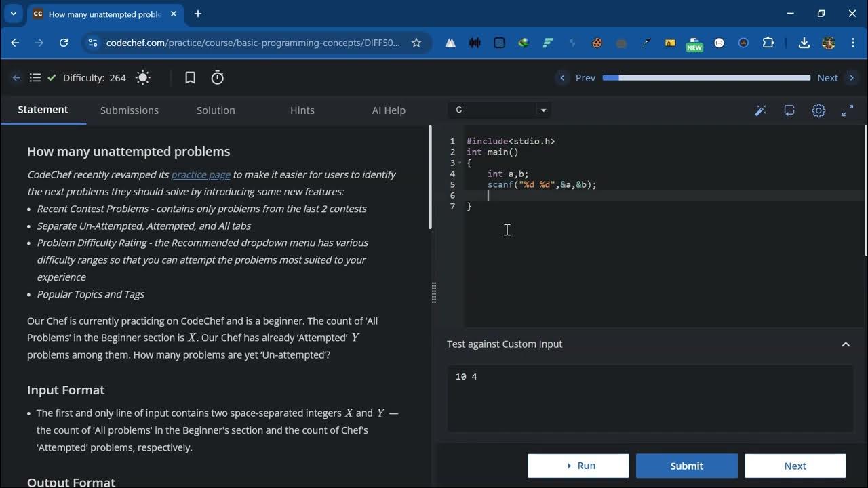
Task: Click the "How many unattempted problems" heading
Action: click(x=129, y=152)
